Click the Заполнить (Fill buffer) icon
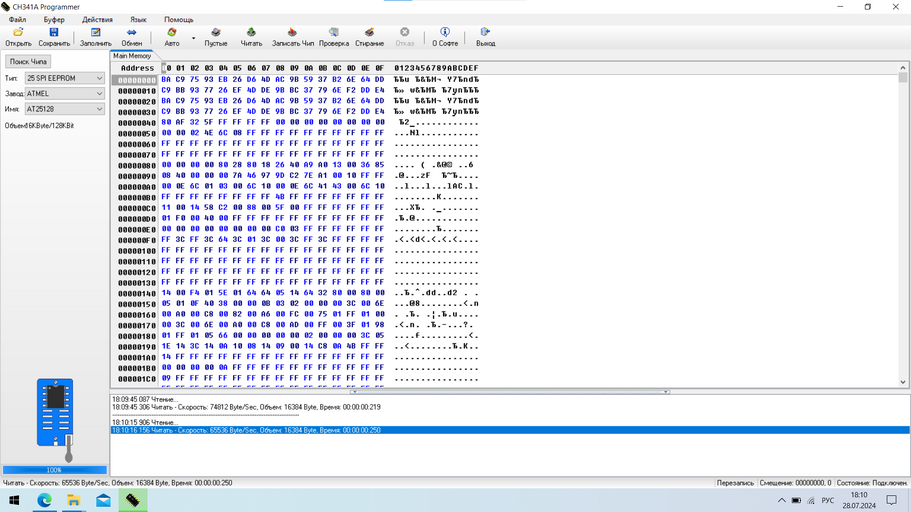911x512 pixels. (x=96, y=33)
